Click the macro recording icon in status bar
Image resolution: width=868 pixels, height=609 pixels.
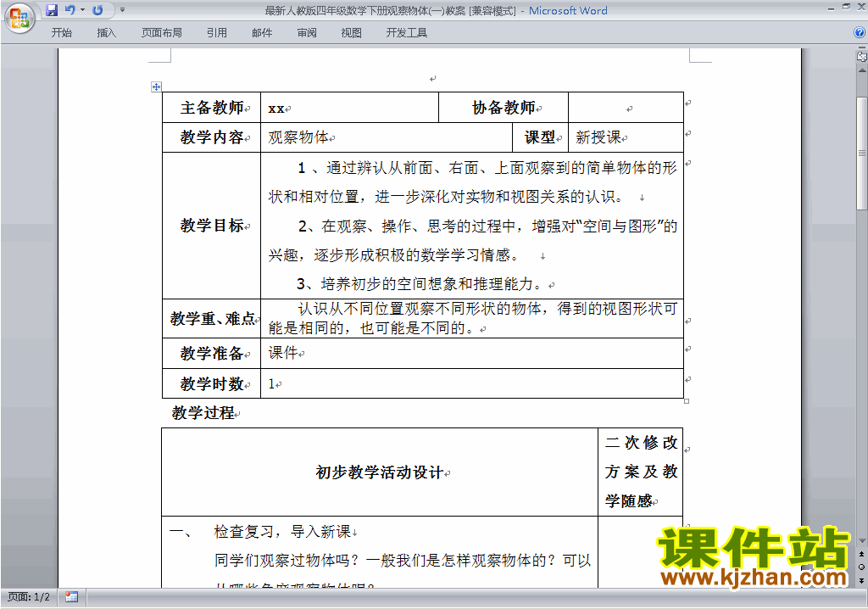coord(71,597)
